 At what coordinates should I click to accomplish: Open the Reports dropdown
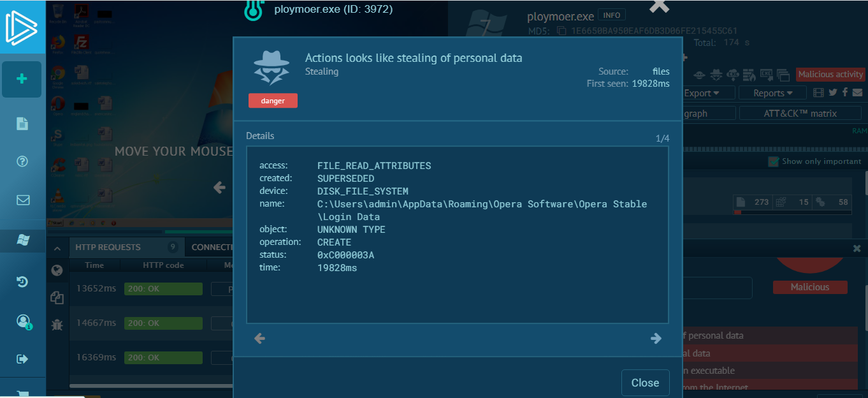[772, 93]
